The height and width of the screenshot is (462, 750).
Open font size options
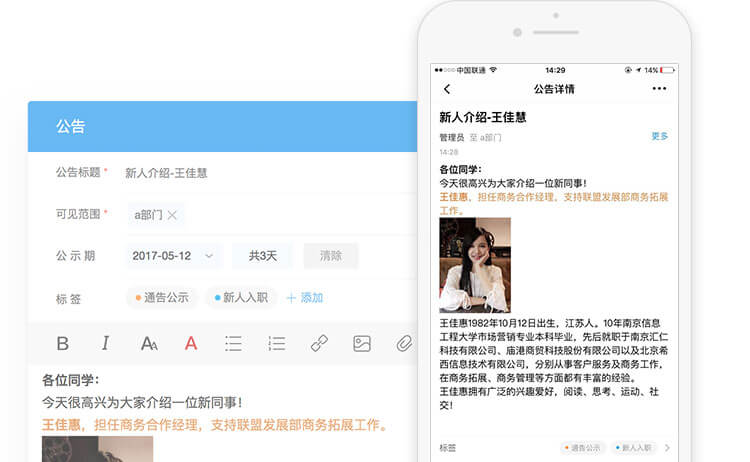click(149, 344)
